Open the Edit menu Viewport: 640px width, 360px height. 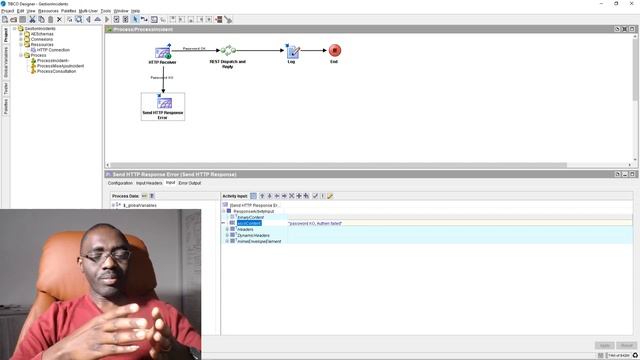point(20,11)
